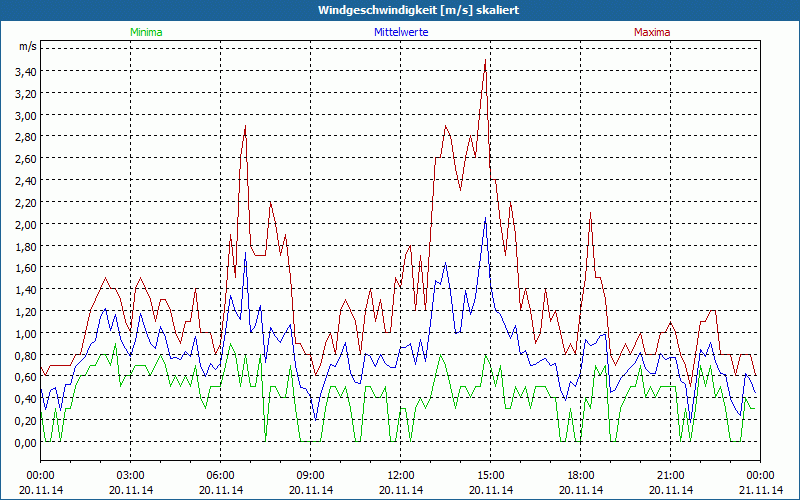
Task: Click the red Maxima peak before 07:00
Action: (x=245, y=126)
